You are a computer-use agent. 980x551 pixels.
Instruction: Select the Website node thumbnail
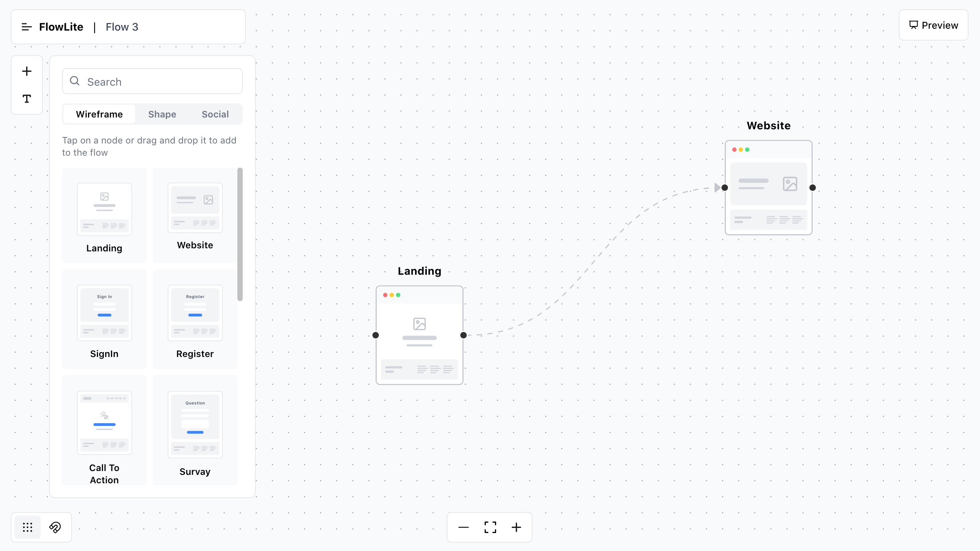tap(195, 208)
